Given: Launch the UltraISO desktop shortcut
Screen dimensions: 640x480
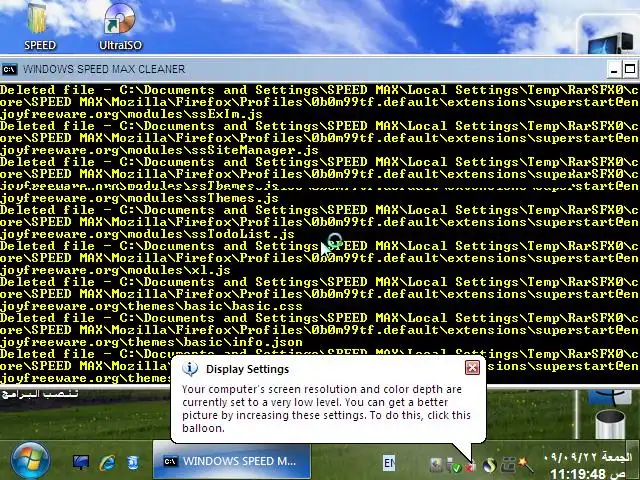Looking at the screenshot, I should coord(120,25).
